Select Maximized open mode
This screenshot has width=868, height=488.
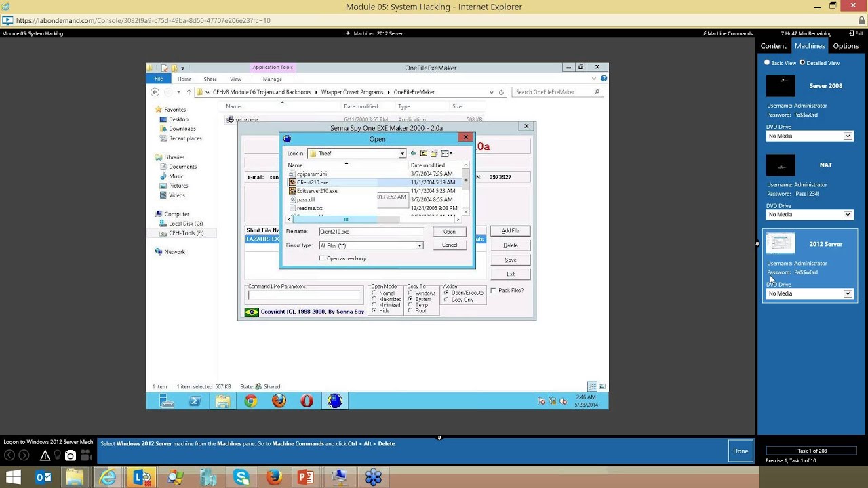[x=374, y=299]
